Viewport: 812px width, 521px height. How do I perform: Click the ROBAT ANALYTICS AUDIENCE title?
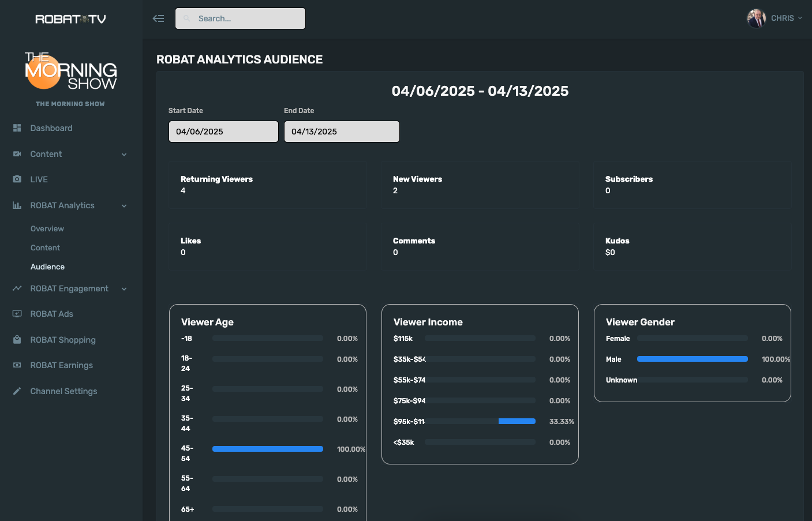240,59
